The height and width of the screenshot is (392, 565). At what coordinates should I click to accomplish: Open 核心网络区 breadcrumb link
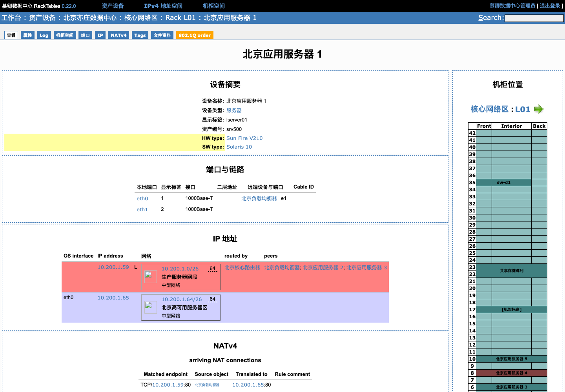coord(141,18)
